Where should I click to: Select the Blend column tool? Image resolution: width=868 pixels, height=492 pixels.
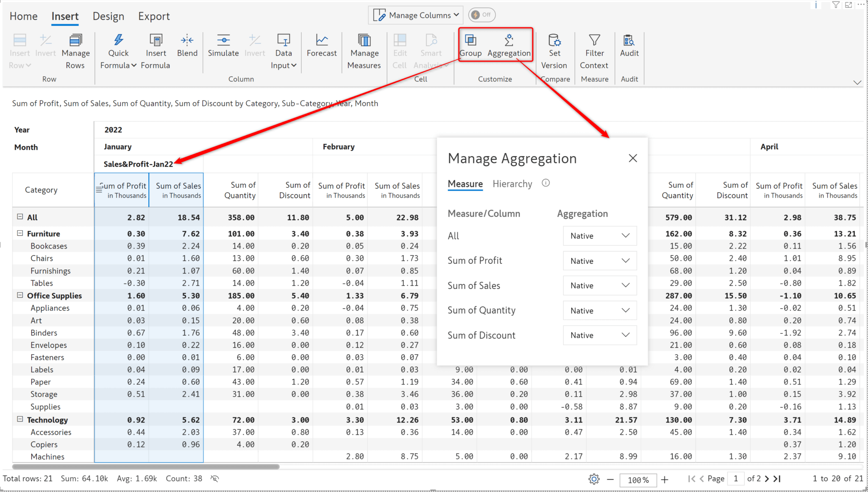(187, 40)
